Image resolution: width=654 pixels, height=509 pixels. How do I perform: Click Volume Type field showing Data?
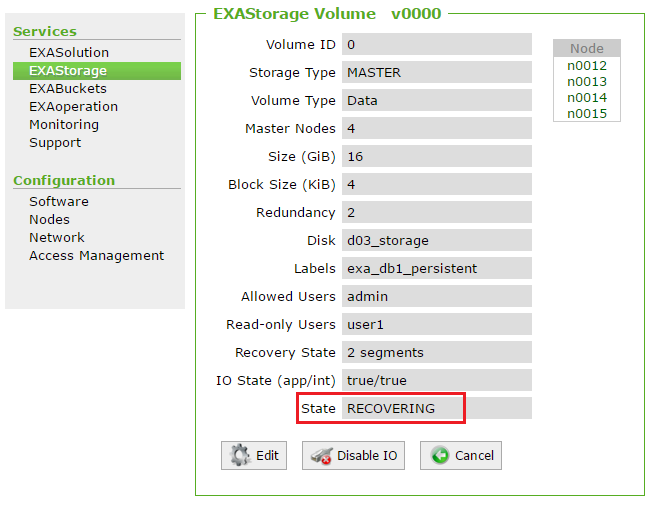(437, 100)
